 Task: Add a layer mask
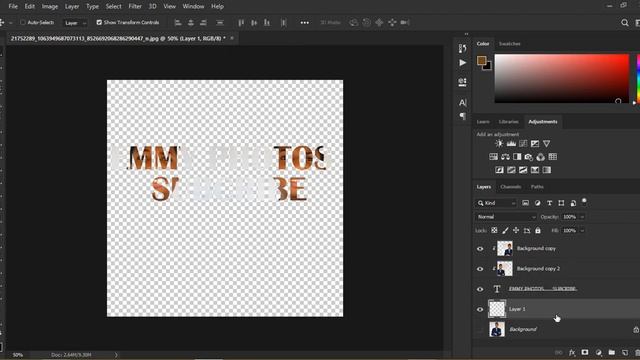(x=585, y=352)
